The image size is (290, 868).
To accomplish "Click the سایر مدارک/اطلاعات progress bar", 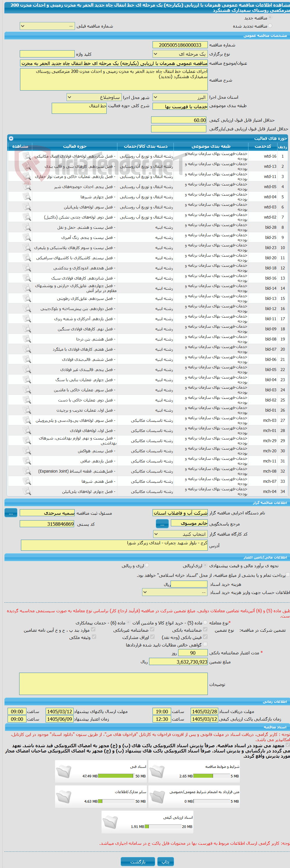I will 116,801.
